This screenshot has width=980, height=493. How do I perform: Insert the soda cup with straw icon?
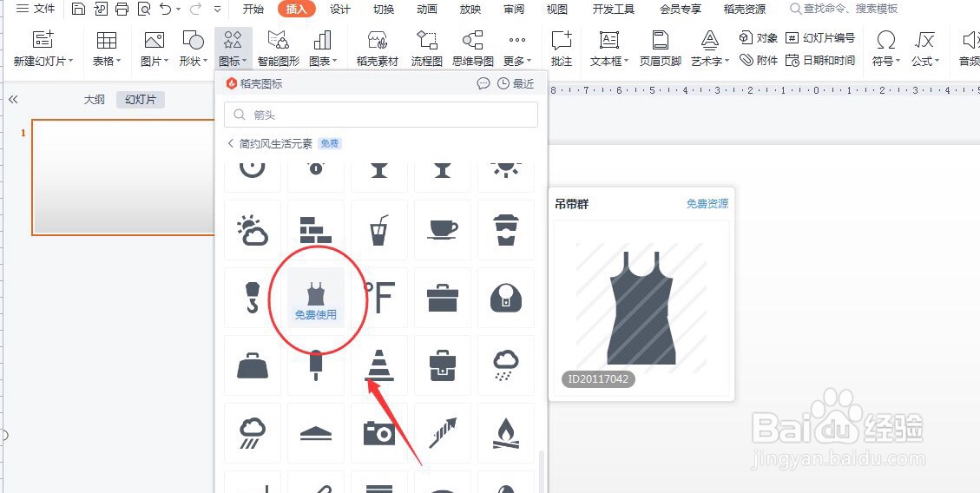pos(378,230)
